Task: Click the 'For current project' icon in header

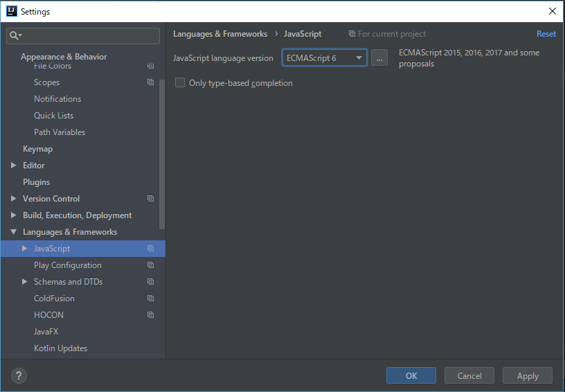Action: pyautogui.click(x=352, y=33)
